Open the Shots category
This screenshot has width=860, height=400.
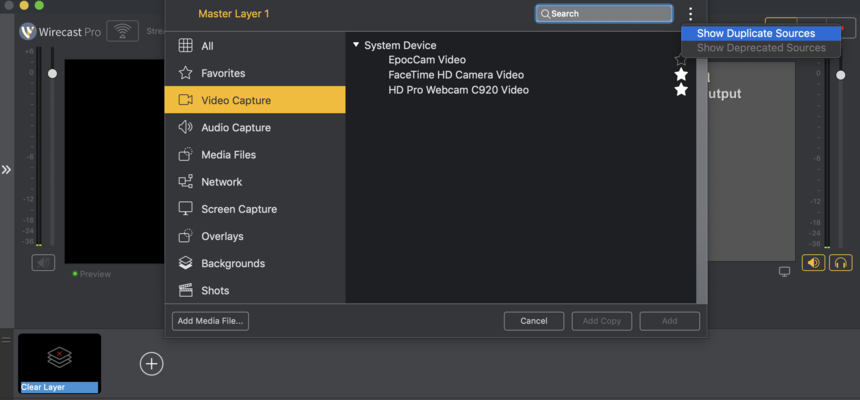[255, 290]
